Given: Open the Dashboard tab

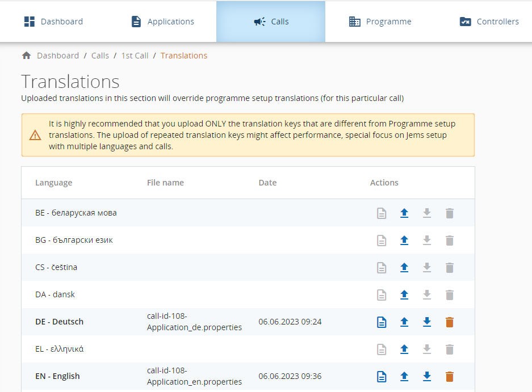Looking at the screenshot, I should point(53,22).
